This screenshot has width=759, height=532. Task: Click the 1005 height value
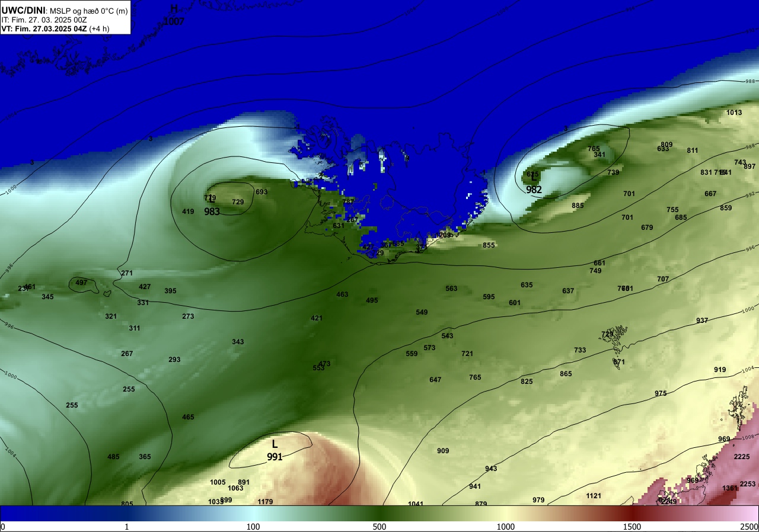pyautogui.click(x=218, y=482)
